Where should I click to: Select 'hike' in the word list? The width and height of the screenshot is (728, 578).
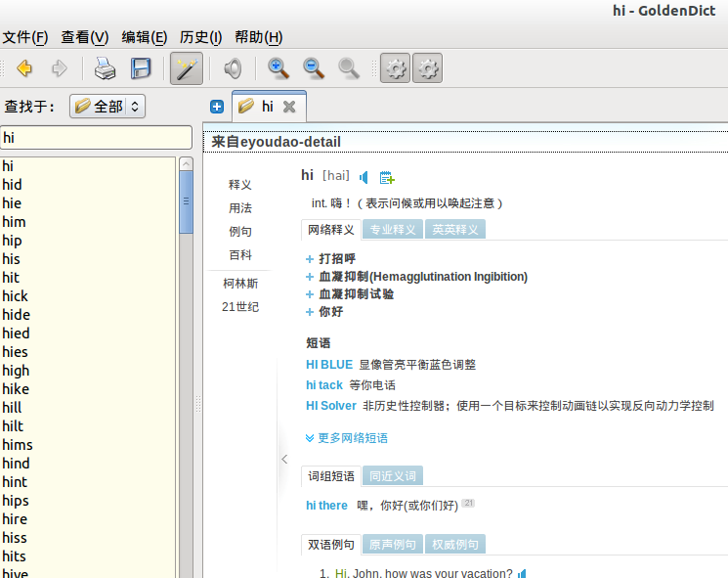[88, 389]
